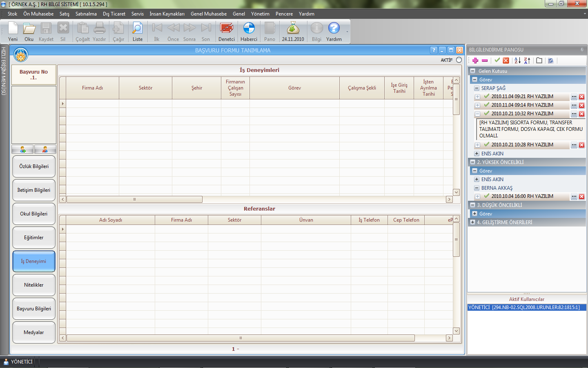Image resolution: width=588 pixels, height=368 pixels.
Task: Open the Liste magnifier icon in toolbar
Action: tap(138, 31)
